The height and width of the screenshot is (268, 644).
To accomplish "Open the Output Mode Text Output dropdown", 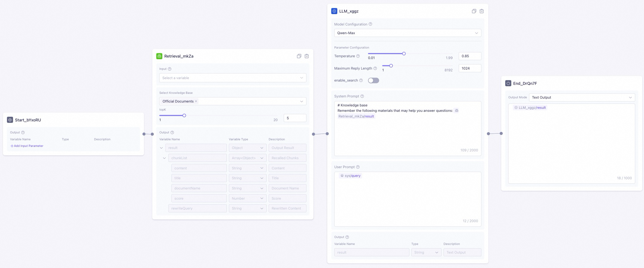I will coord(582,97).
